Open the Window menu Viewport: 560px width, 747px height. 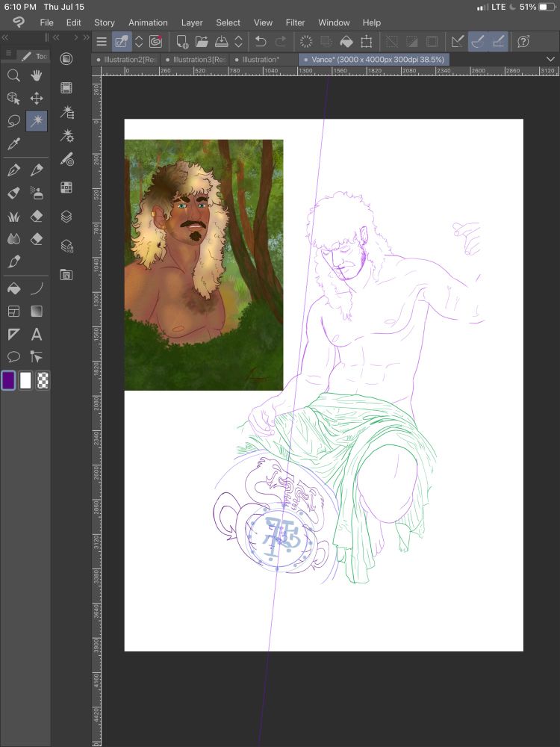[334, 22]
